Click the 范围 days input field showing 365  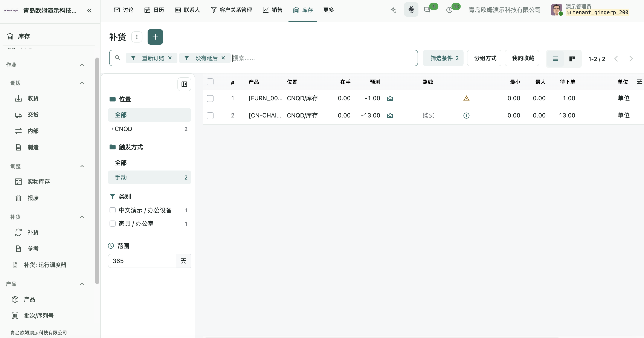coord(142,261)
